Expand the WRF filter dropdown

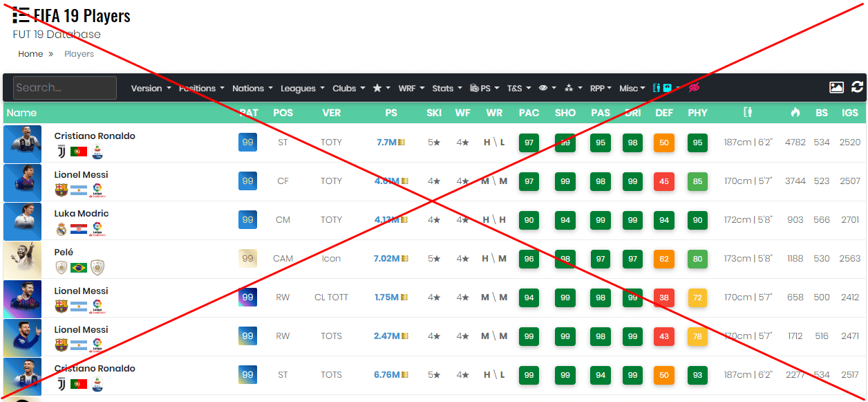(411, 88)
